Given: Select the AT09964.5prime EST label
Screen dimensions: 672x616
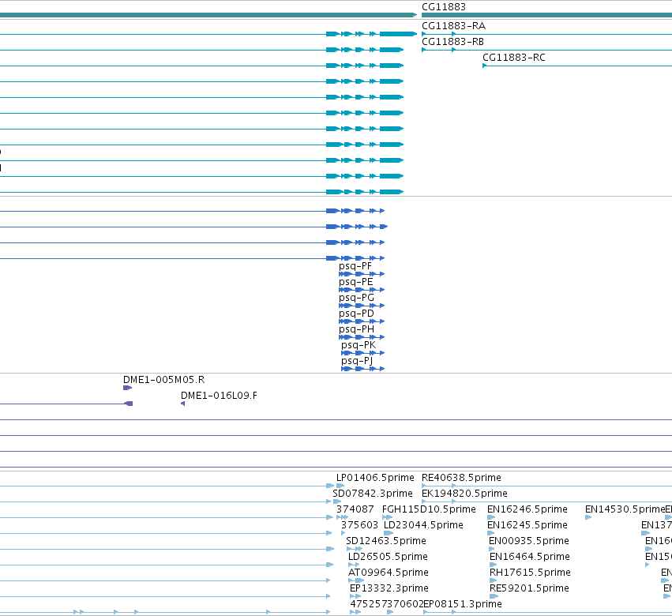Looking at the screenshot, I should [x=389, y=573].
